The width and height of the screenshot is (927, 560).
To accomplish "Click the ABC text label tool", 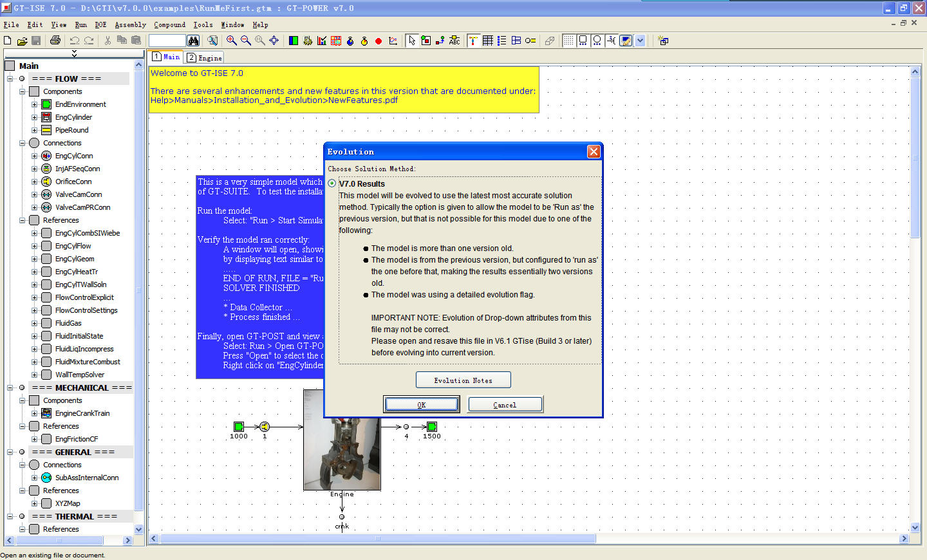I will (x=454, y=41).
